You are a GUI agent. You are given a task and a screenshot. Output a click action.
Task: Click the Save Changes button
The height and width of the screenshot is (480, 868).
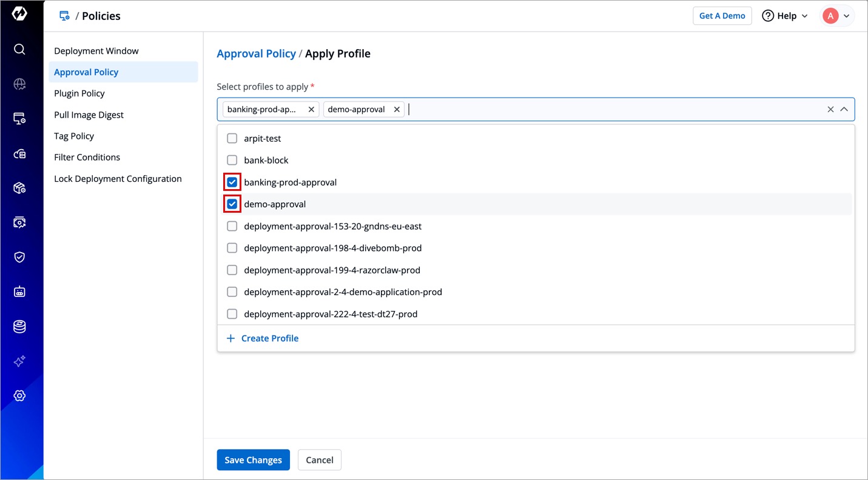click(253, 460)
